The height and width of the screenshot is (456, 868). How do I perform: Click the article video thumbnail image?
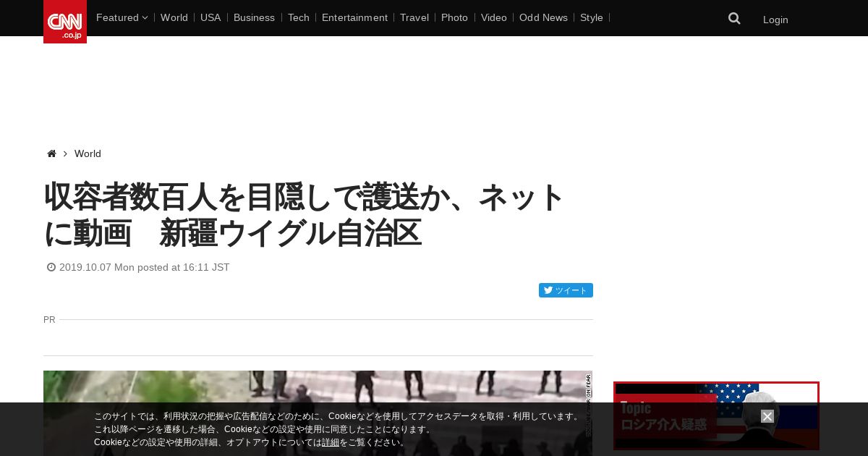(x=318, y=413)
